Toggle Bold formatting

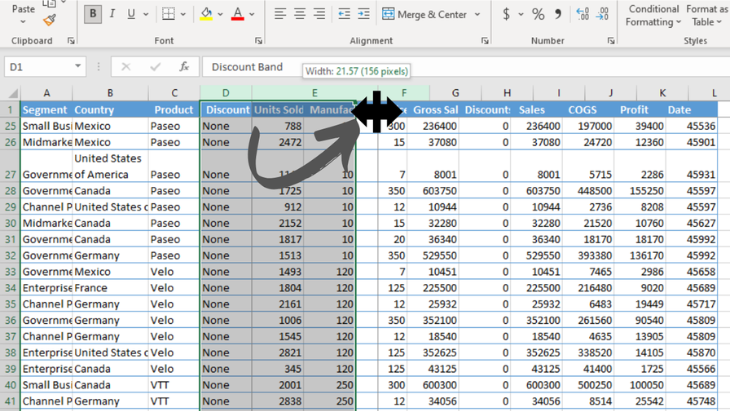pos(93,14)
